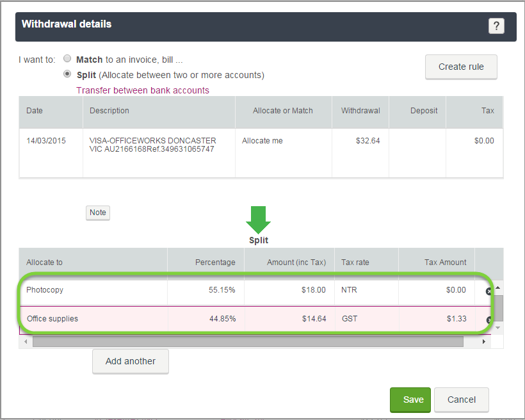Image resolution: width=525 pixels, height=420 pixels.
Task: Click the horizontal scroll right arrow
Action: tap(484, 342)
